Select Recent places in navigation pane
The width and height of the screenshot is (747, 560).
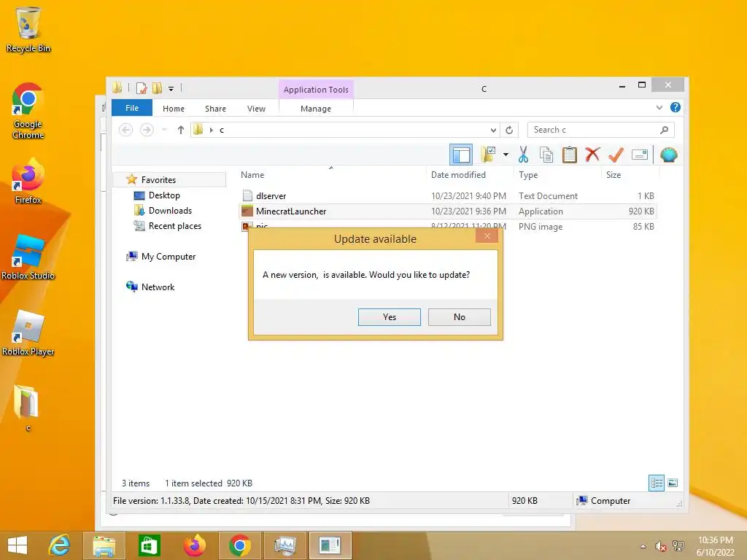(175, 226)
